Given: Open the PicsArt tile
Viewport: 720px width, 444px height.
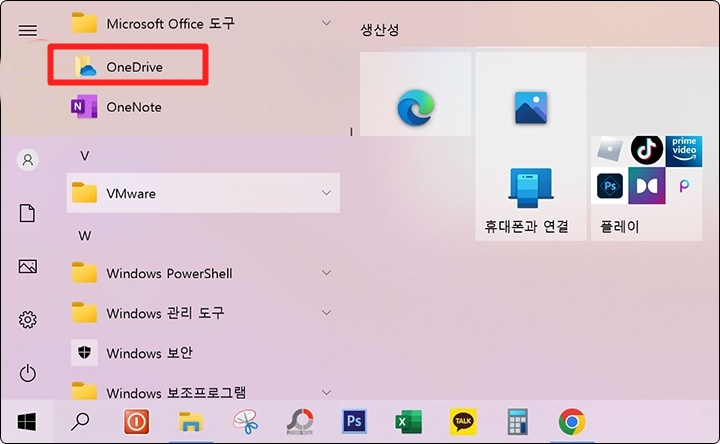Looking at the screenshot, I should tap(684, 185).
